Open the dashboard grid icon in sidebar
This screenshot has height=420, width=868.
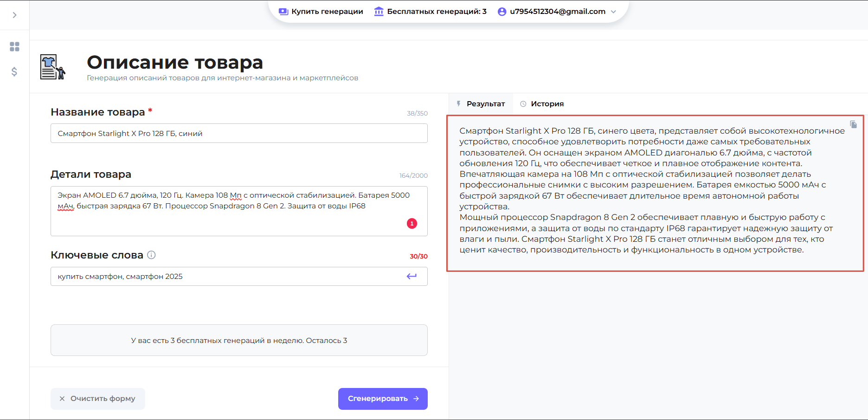click(14, 46)
